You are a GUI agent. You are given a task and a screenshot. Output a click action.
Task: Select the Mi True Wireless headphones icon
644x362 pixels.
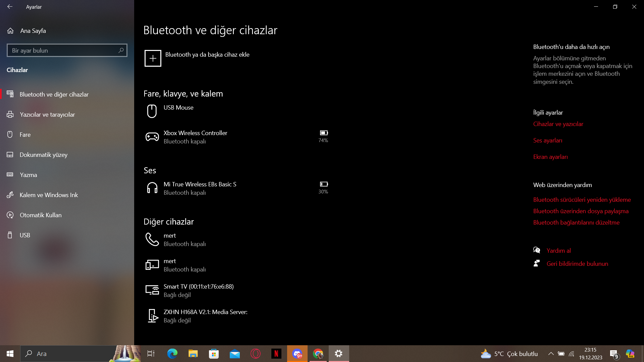[x=152, y=188]
